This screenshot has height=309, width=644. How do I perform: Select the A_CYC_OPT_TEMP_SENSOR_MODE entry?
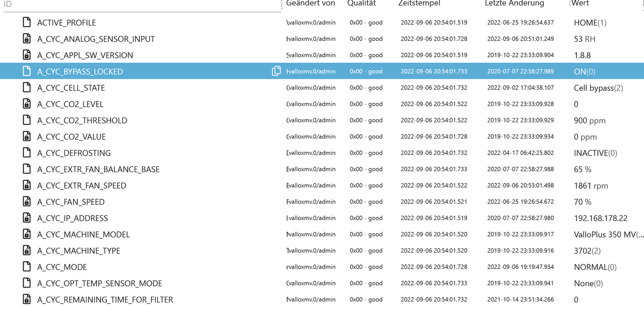tap(100, 283)
